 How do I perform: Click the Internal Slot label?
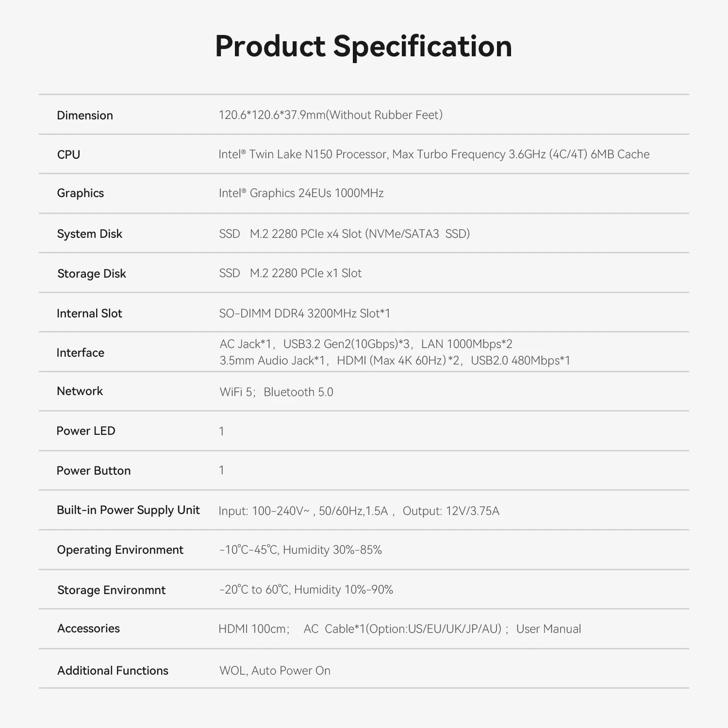tap(89, 314)
